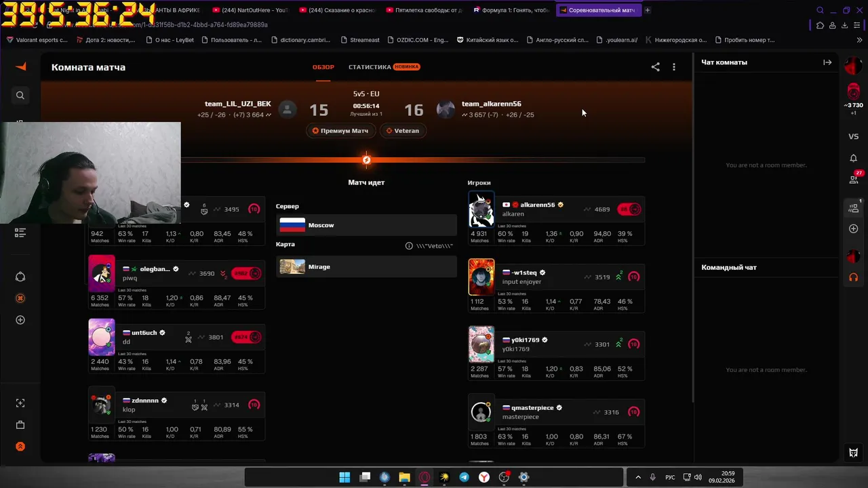
Task: Open the FACEIT home logo
Action: point(20,66)
